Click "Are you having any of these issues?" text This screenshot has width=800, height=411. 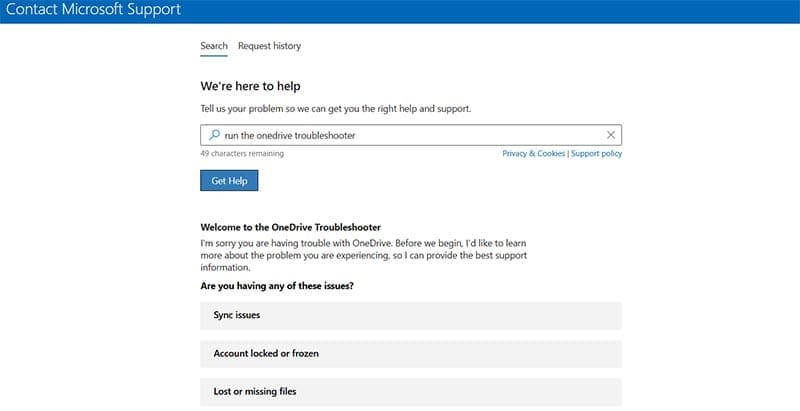277,286
